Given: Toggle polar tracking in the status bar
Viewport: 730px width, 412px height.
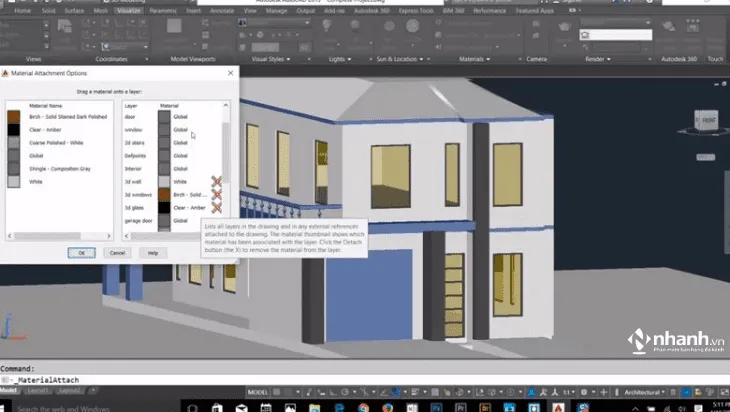Looking at the screenshot, I should click(x=345, y=392).
